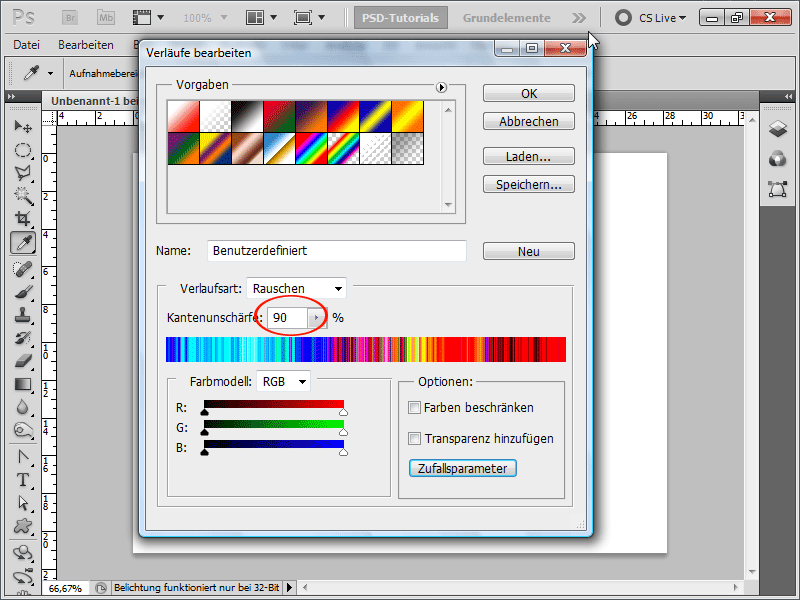Image resolution: width=800 pixels, height=600 pixels.
Task: Click the white G slider handle
Action: click(x=343, y=432)
